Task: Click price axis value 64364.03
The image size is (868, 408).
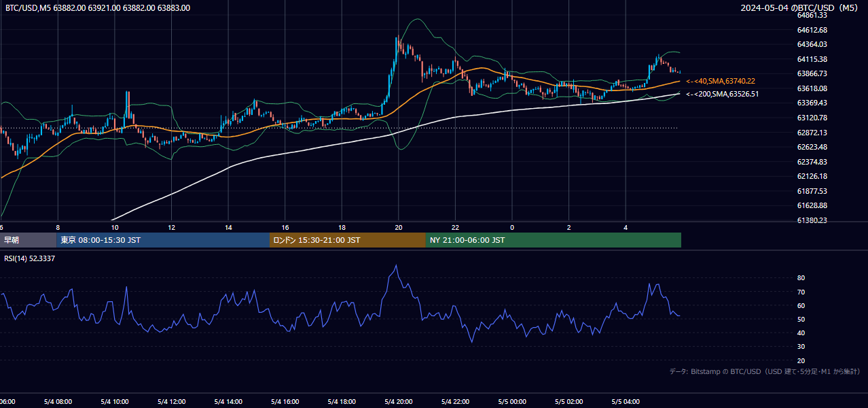Action: (812, 44)
